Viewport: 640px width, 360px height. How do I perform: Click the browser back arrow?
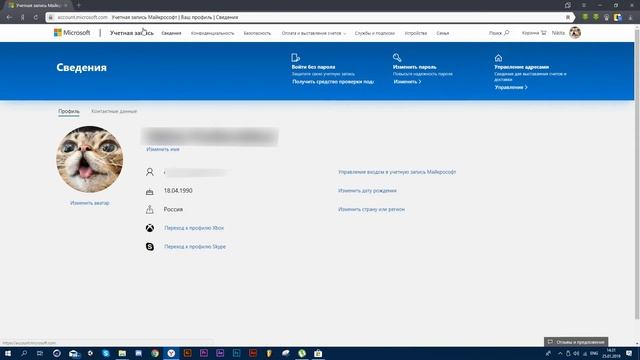(x=9, y=18)
